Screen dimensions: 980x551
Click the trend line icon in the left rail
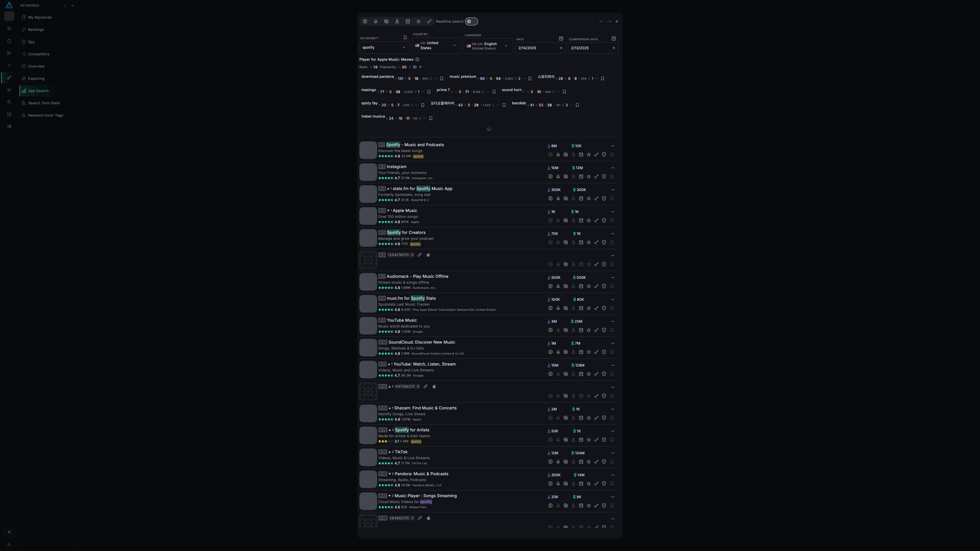pyautogui.click(x=9, y=65)
